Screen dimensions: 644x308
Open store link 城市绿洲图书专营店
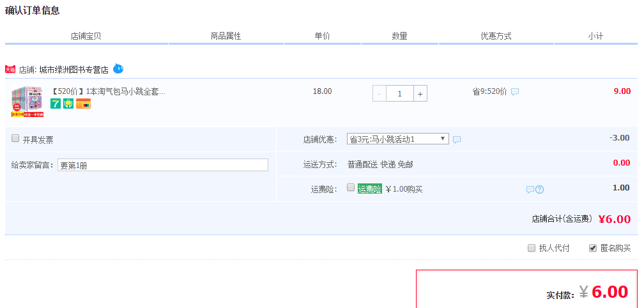point(74,70)
